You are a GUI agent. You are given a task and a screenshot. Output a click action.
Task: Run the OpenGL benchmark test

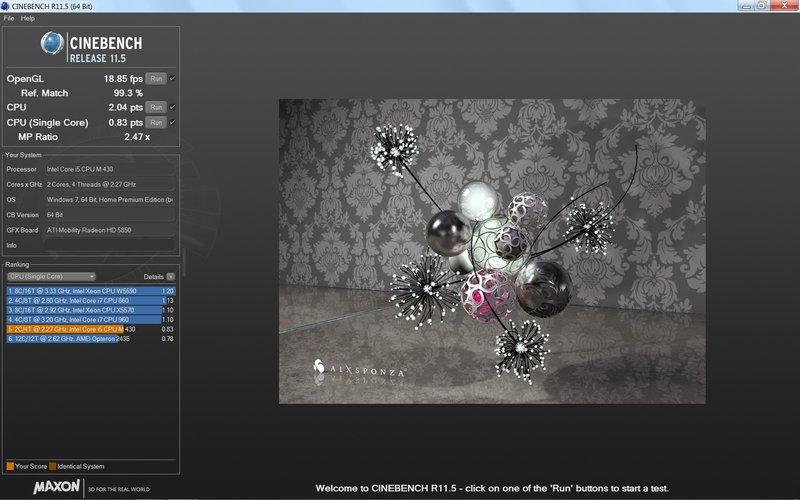156,79
